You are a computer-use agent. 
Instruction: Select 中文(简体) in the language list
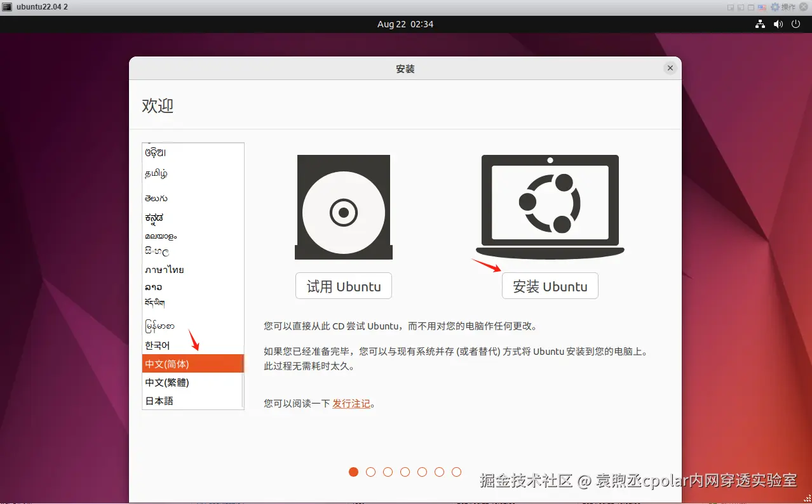193,364
